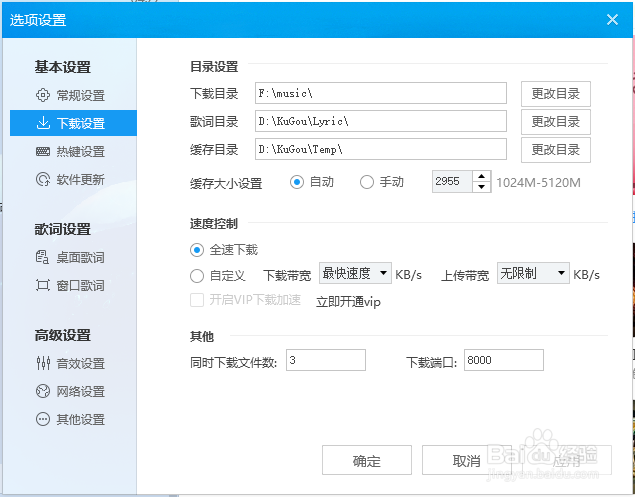Click the equalizer icon beside 音效设置
635x497 pixels.
(x=43, y=363)
